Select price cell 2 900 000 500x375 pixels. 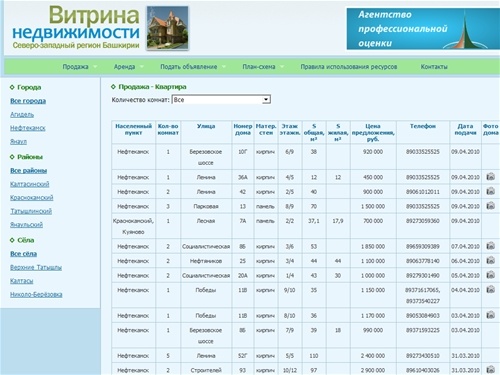[373, 370]
